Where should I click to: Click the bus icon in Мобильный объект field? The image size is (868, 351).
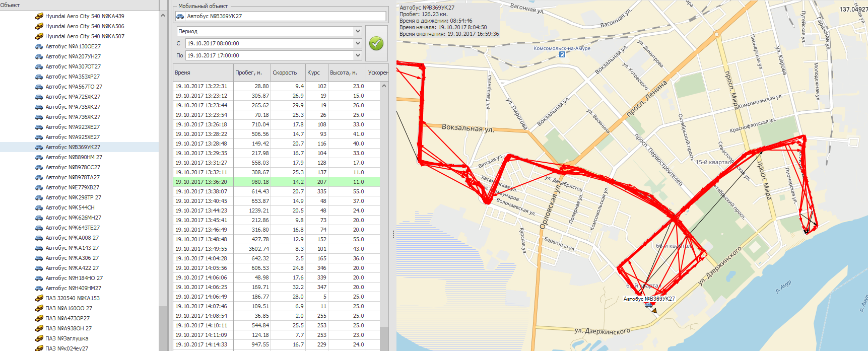(x=180, y=16)
